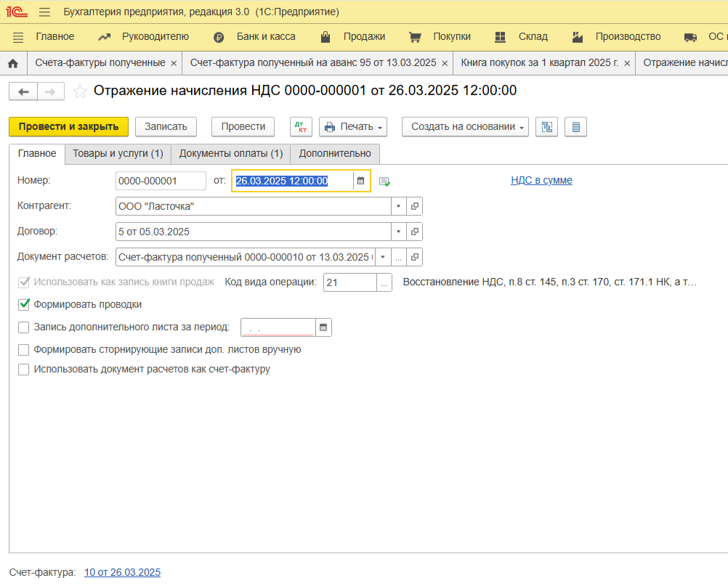Image resolution: width=728 pixels, height=586 pixels.
Task: Open hamburger main menu icon
Action: [45, 12]
